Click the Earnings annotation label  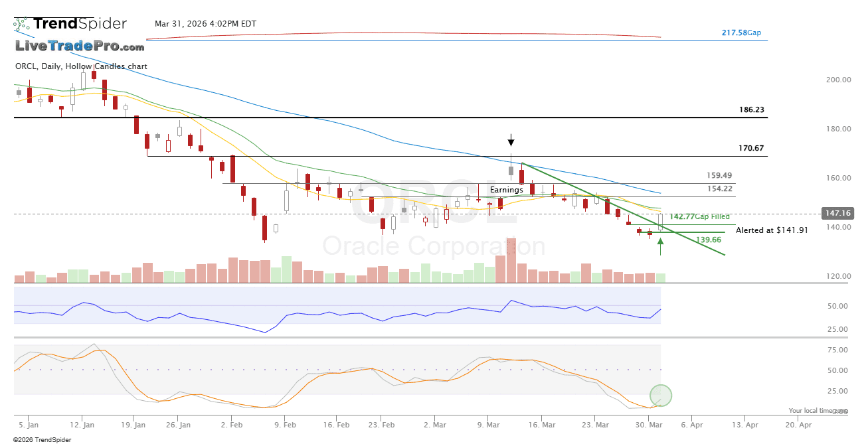click(506, 190)
